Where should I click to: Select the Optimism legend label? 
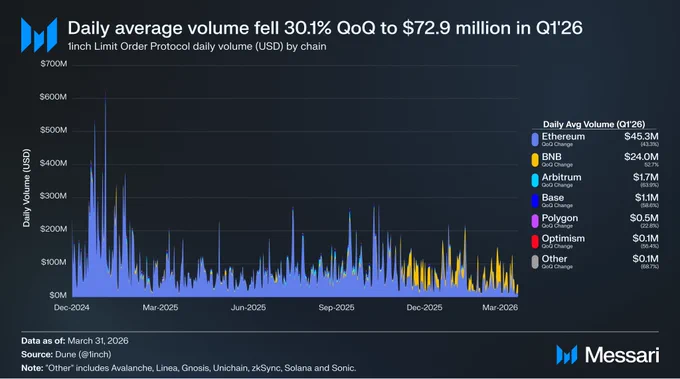(563, 239)
